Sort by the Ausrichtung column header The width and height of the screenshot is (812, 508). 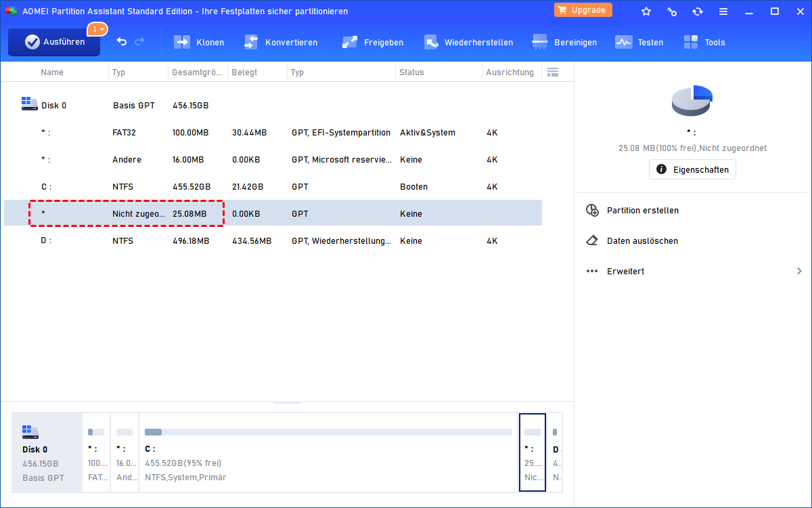tap(510, 72)
